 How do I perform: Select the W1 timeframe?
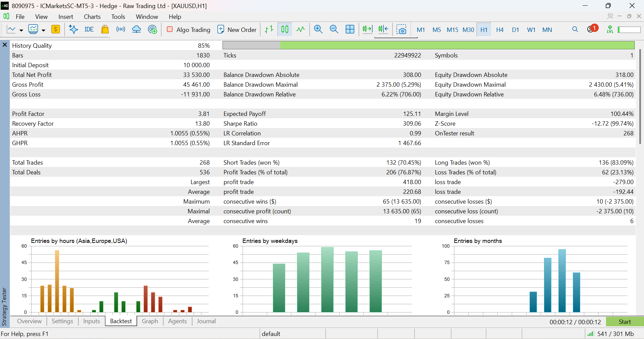click(531, 30)
